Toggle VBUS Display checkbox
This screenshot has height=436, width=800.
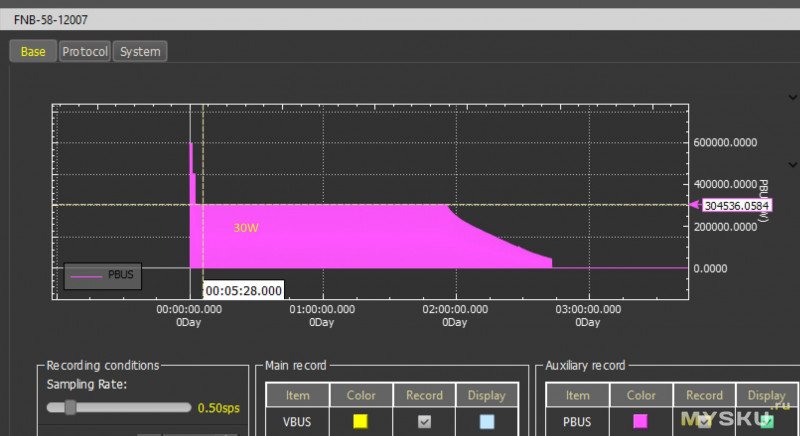487,422
